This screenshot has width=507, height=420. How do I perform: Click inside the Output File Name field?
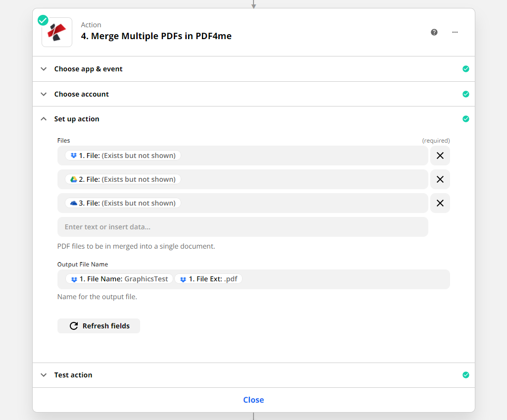click(x=347, y=279)
